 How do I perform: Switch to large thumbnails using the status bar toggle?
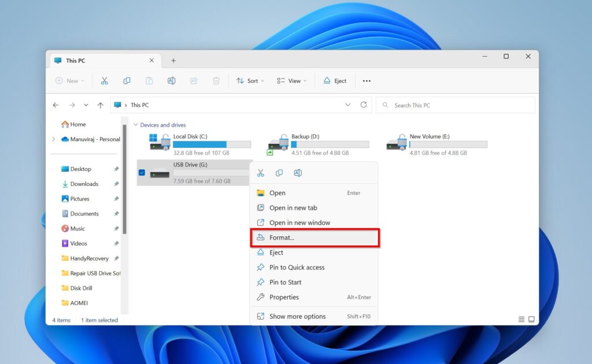[530, 319]
